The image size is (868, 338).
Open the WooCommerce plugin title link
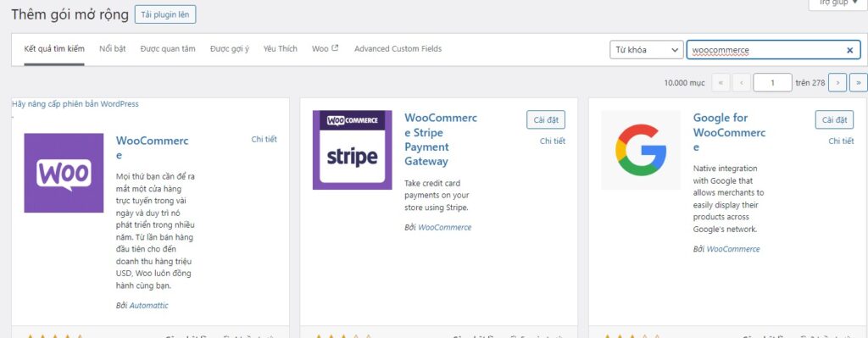pyautogui.click(x=153, y=147)
